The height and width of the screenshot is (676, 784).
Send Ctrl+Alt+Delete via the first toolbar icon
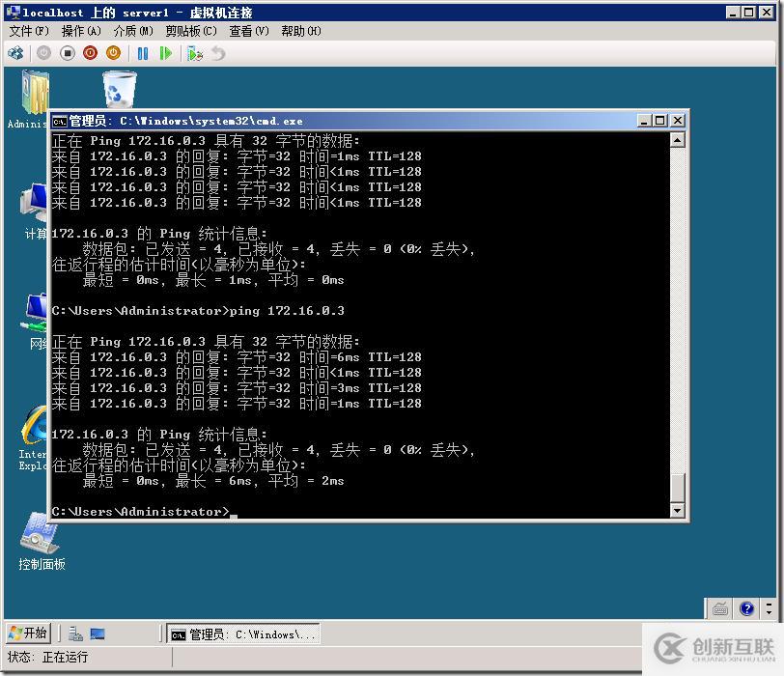(x=16, y=53)
